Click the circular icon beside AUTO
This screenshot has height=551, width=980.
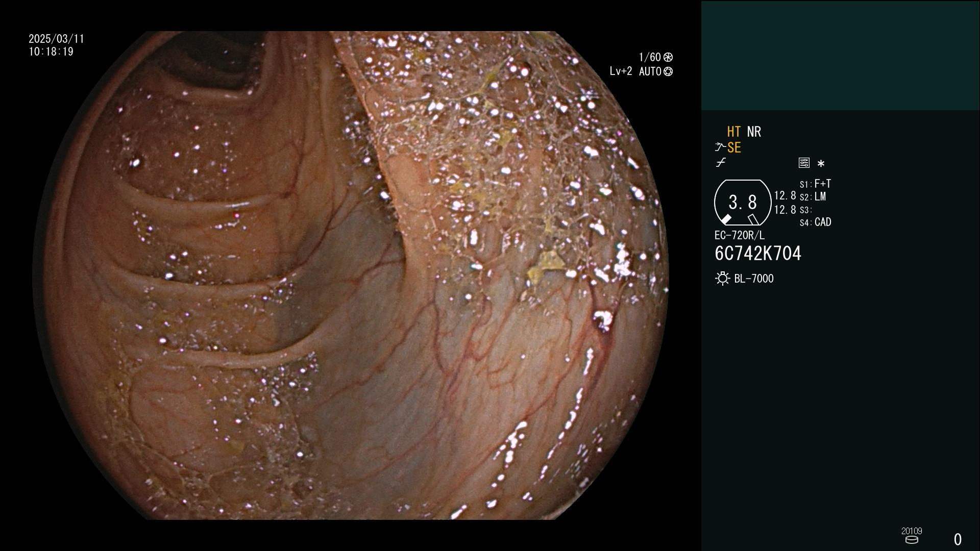668,71
